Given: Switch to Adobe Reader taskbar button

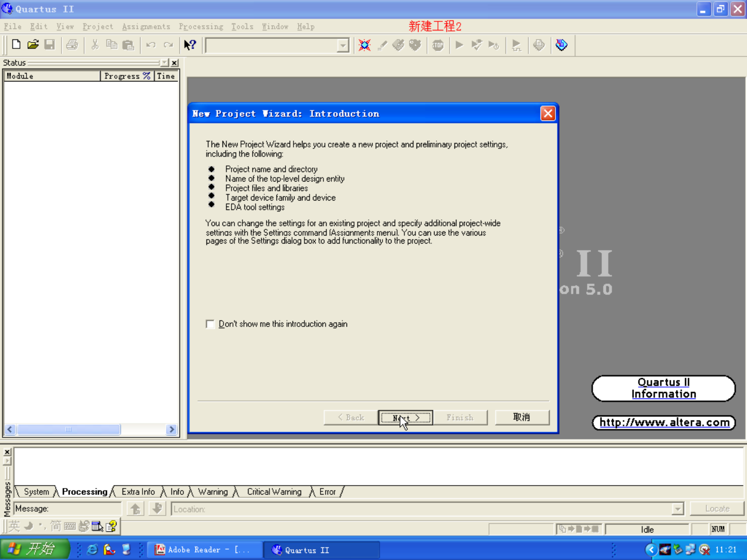Looking at the screenshot, I should [x=205, y=549].
